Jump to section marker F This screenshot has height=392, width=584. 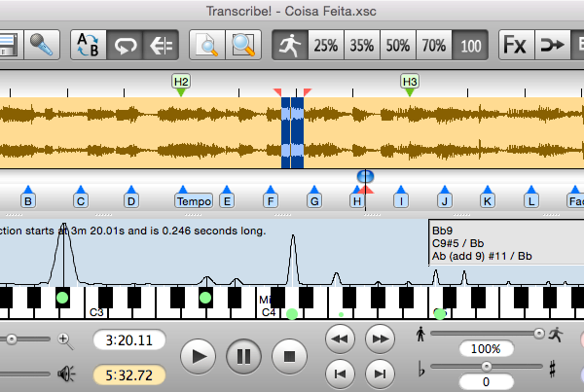271,201
